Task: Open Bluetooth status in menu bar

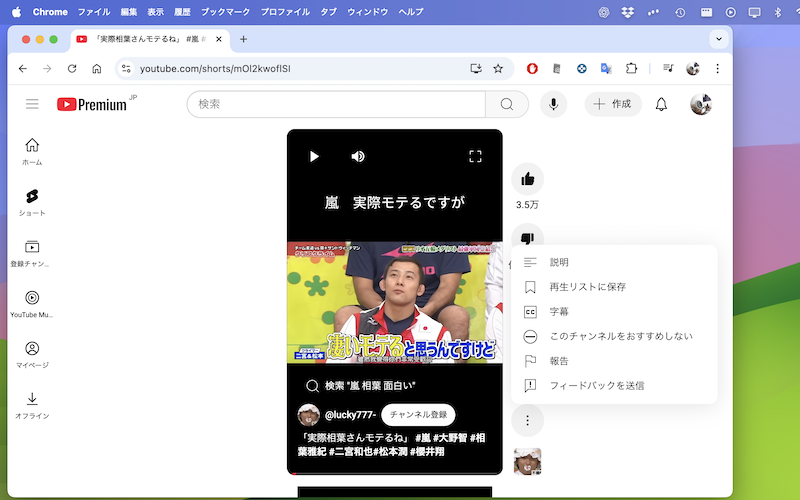Action: pos(778,12)
